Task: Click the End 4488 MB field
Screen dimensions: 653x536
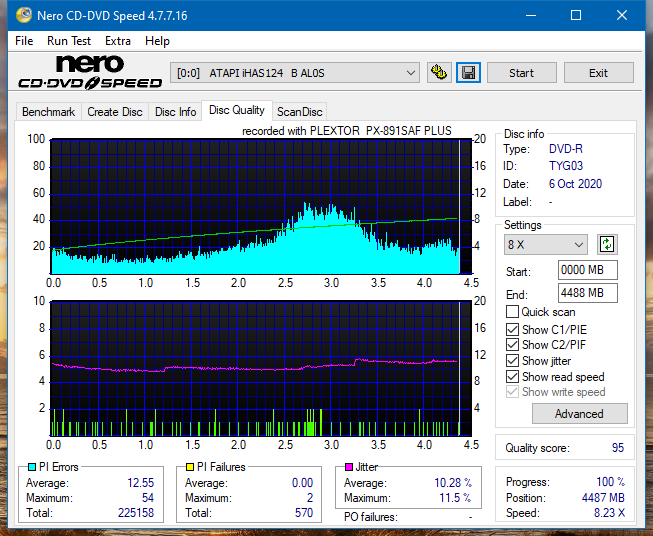Action: (588, 293)
